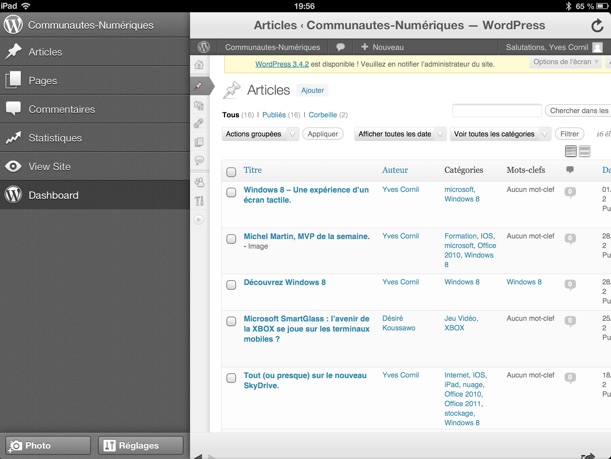Switch to excerpt view mode icon
Viewport: 611px width, 459px height.
click(585, 151)
